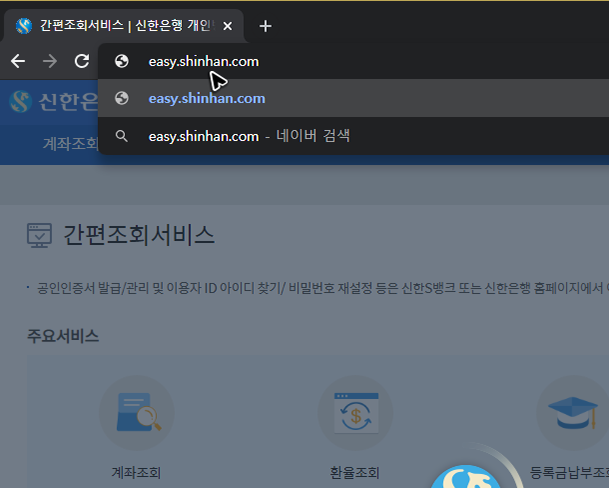Screen dimensions: 609x488
Task: Click the browser forward arrow button
Action: click(50, 61)
